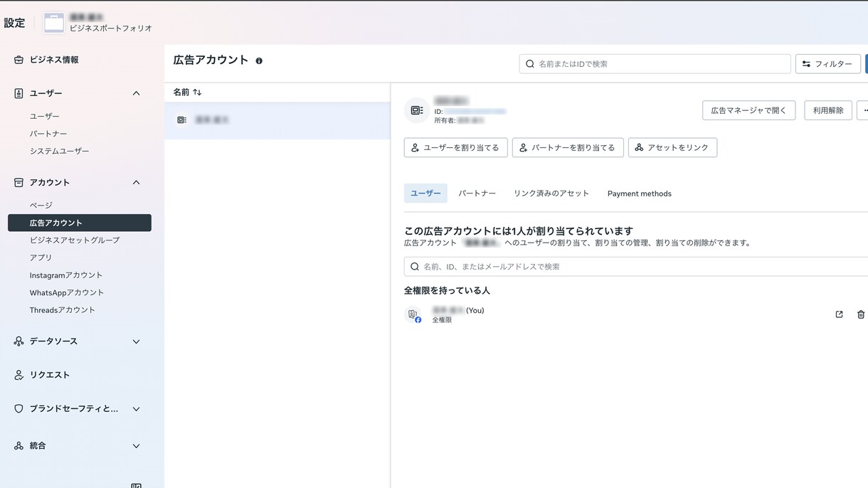Click user avatar with Facebook badge

(413, 314)
